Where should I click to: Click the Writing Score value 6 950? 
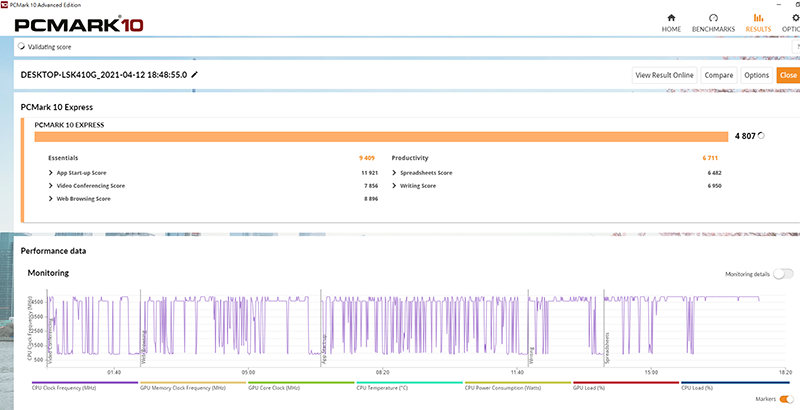[714, 186]
